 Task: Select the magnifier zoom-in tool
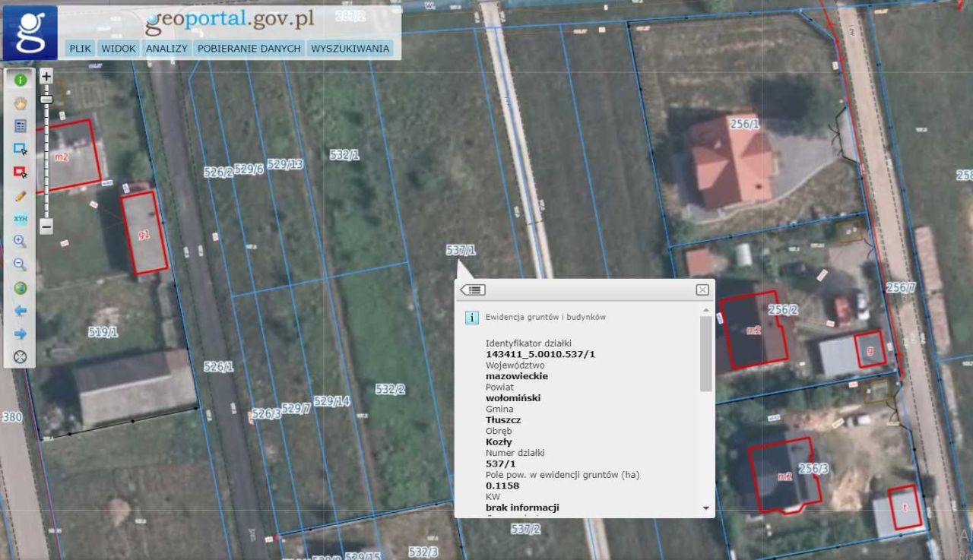coord(21,242)
